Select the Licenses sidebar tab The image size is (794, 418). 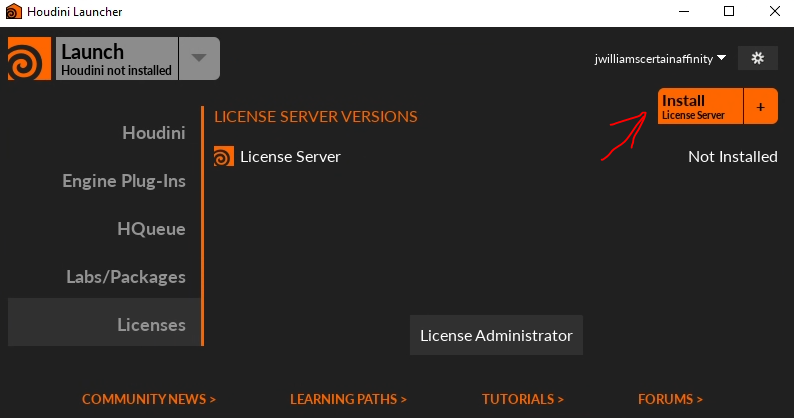[104, 322]
